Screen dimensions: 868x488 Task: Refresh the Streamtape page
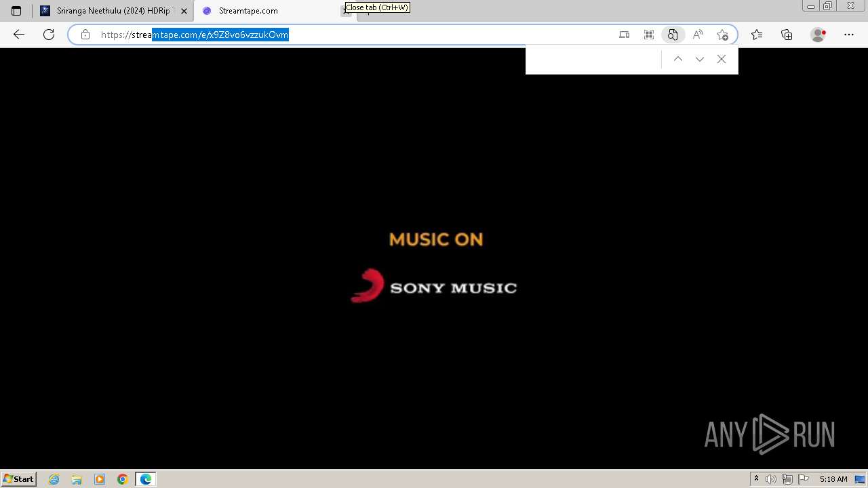pos(49,35)
